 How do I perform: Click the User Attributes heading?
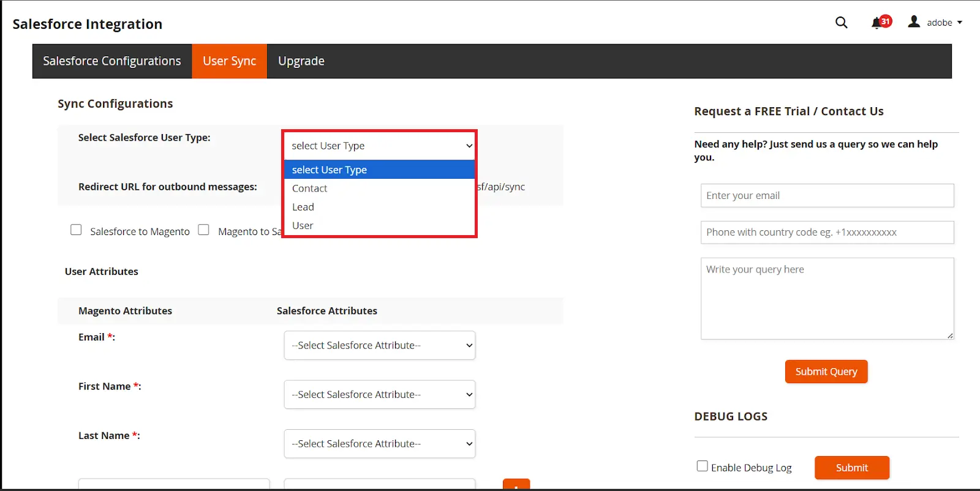(x=102, y=271)
